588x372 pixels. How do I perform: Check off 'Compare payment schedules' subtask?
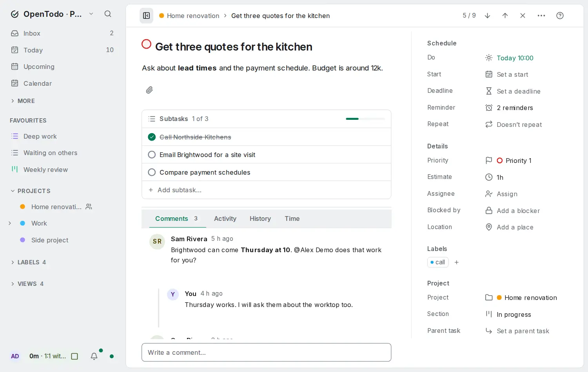point(152,172)
